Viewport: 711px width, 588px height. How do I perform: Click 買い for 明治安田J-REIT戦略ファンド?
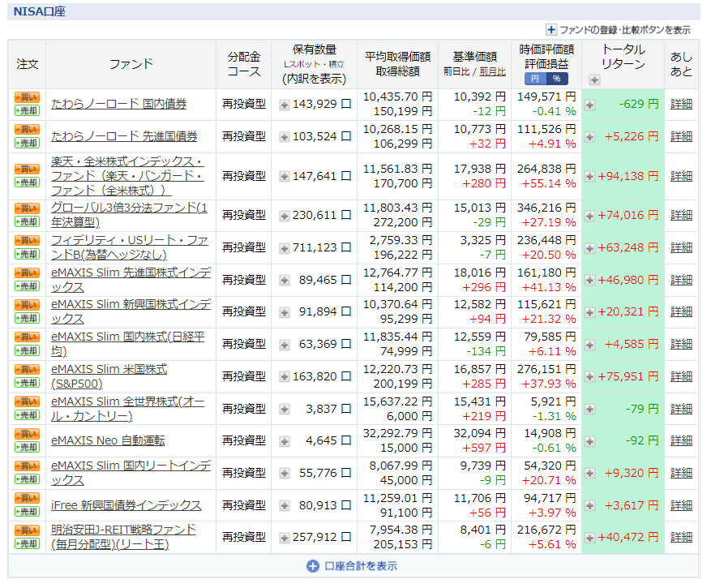(28, 530)
